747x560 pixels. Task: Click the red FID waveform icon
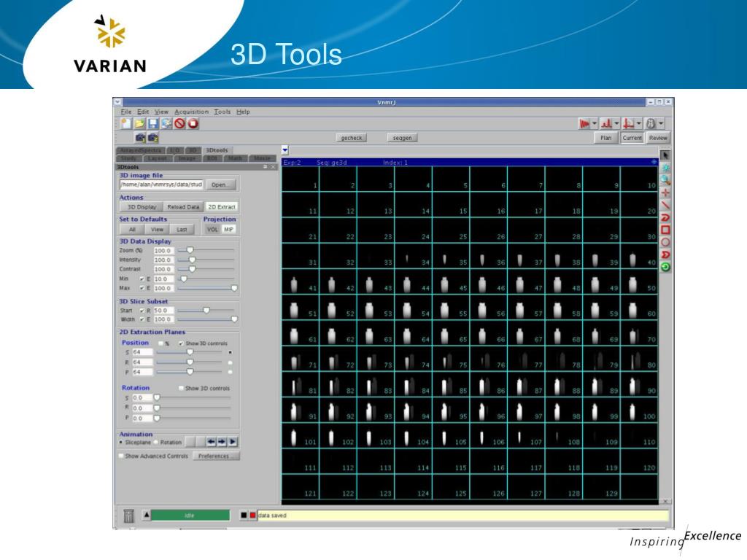click(584, 124)
